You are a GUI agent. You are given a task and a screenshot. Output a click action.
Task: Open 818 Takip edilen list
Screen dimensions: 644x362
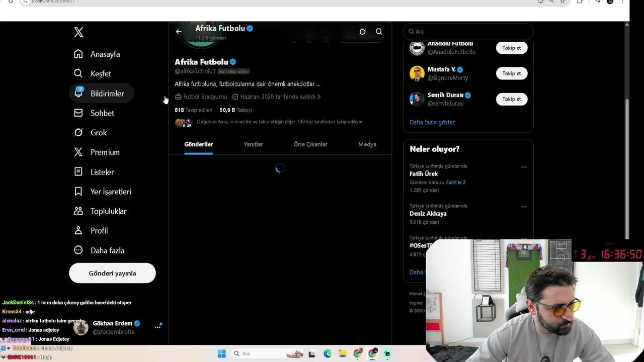(x=193, y=110)
